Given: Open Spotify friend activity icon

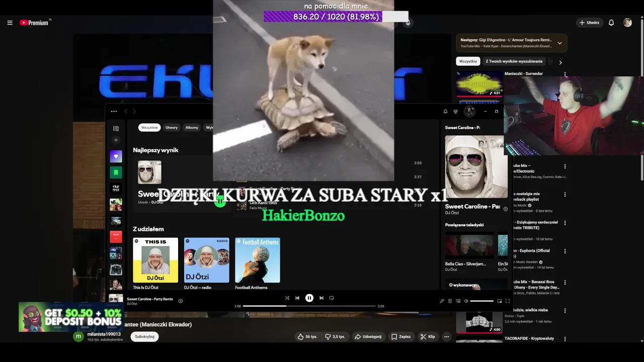Looking at the screenshot, I should (x=456, y=112).
